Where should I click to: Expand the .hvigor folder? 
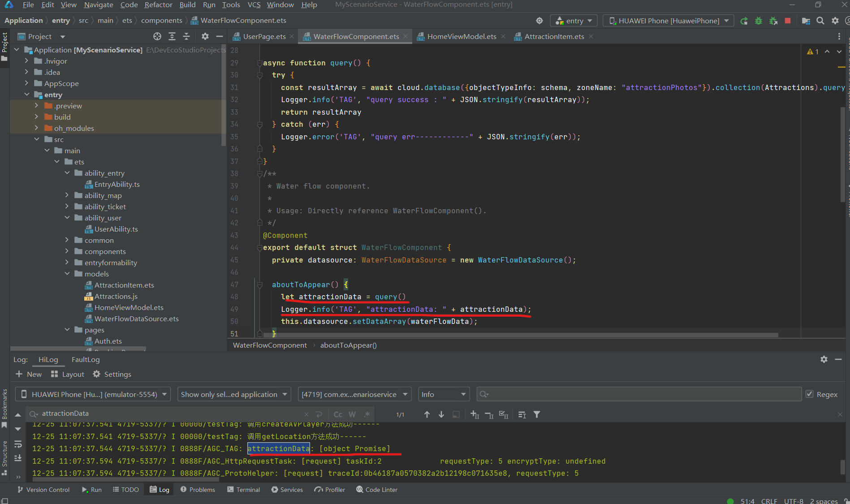point(26,61)
